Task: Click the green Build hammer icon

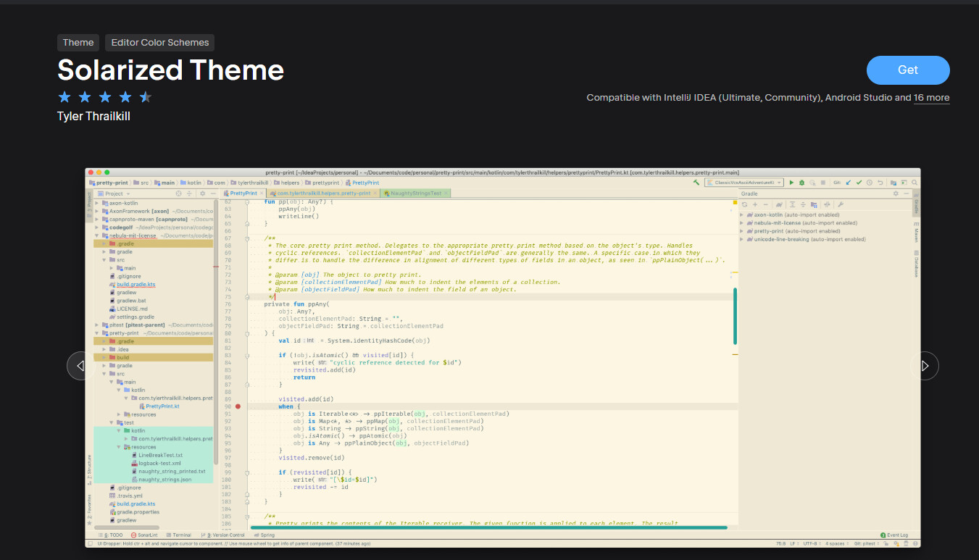Action: click(696, 183)
